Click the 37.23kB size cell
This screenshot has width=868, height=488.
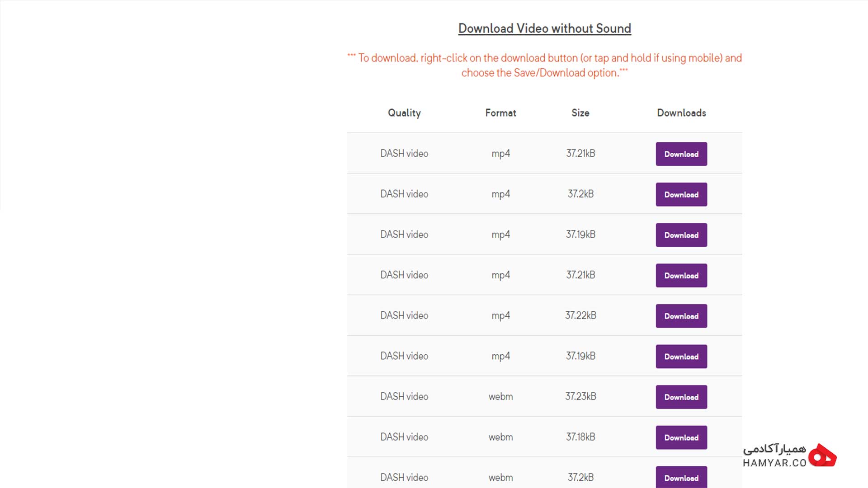point(580,396)
